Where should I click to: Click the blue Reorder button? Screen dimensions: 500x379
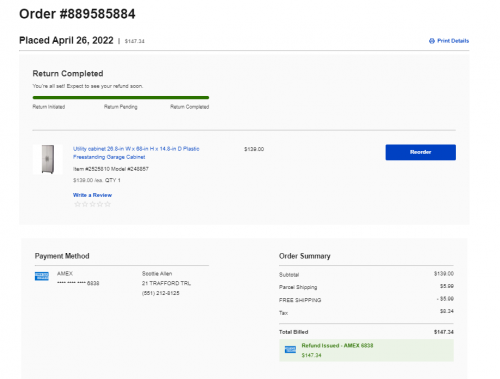(x=420, y=152)
